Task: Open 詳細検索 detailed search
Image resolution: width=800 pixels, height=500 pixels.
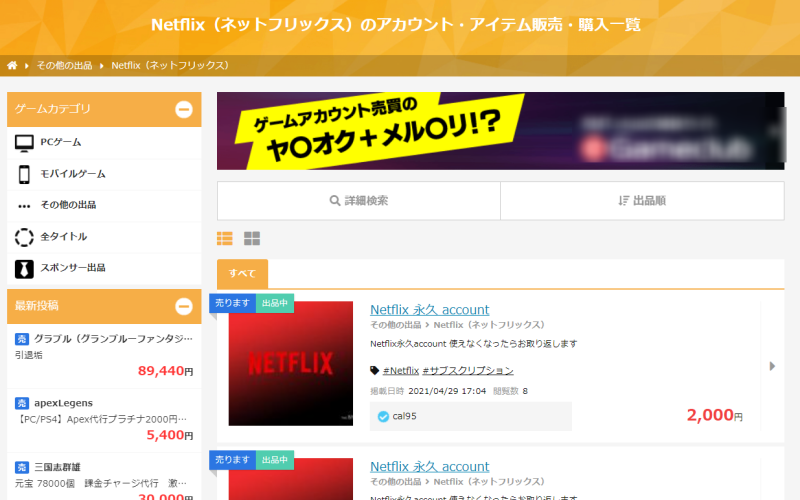Action: coord(359,201)
